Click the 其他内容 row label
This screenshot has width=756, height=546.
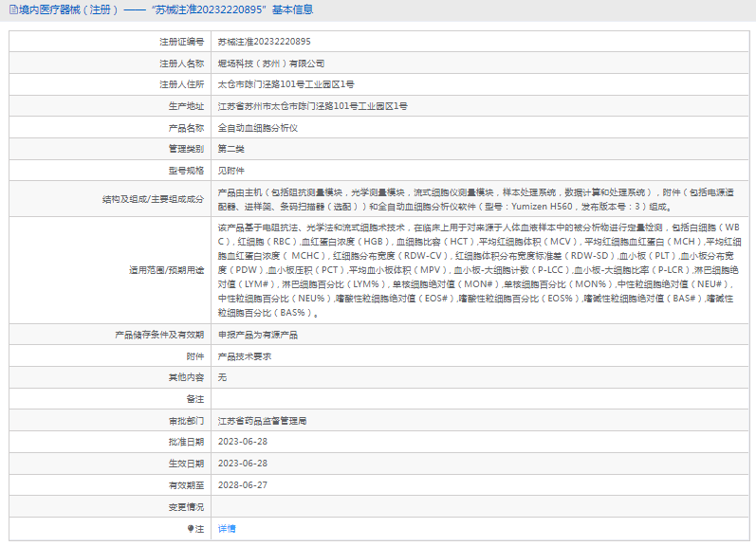point(186,377)
